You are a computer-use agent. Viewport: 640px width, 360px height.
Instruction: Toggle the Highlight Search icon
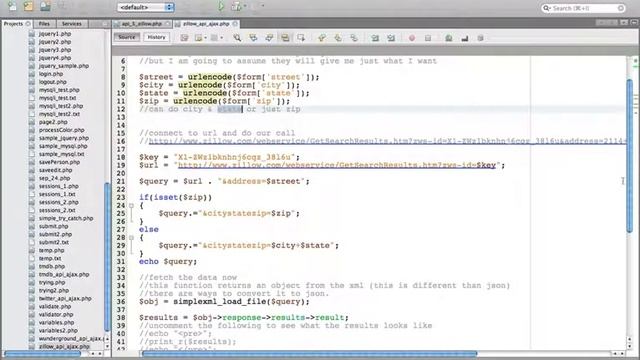click(x=285, y=38)
